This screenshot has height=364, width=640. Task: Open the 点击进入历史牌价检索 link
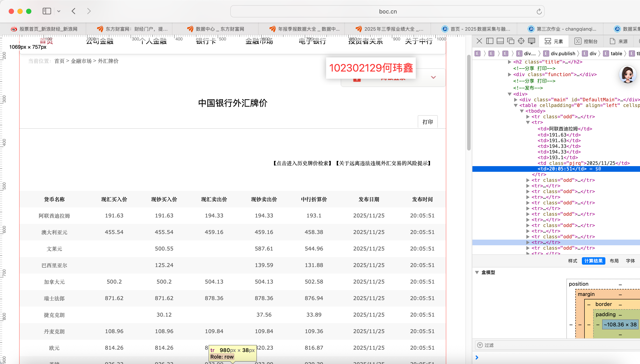click(x=302, y=163)
